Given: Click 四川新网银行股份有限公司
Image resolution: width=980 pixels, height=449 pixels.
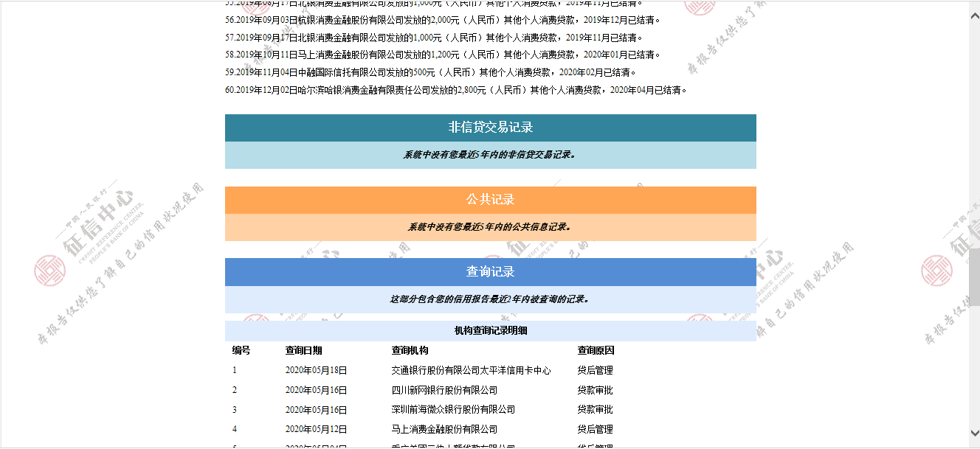Looking at the screenshot, I should [444, 390].
